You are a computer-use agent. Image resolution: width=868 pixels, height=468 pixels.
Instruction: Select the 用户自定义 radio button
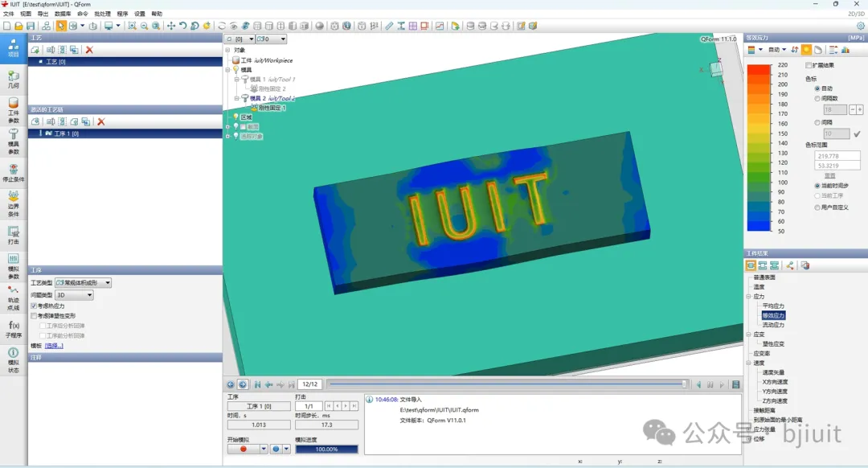click(x=817, y=207)
